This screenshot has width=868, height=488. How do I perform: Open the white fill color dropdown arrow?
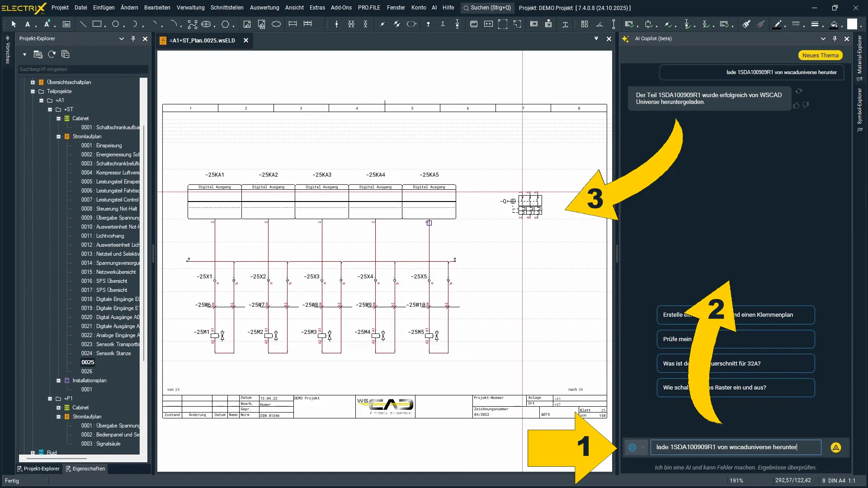[861, 26]
